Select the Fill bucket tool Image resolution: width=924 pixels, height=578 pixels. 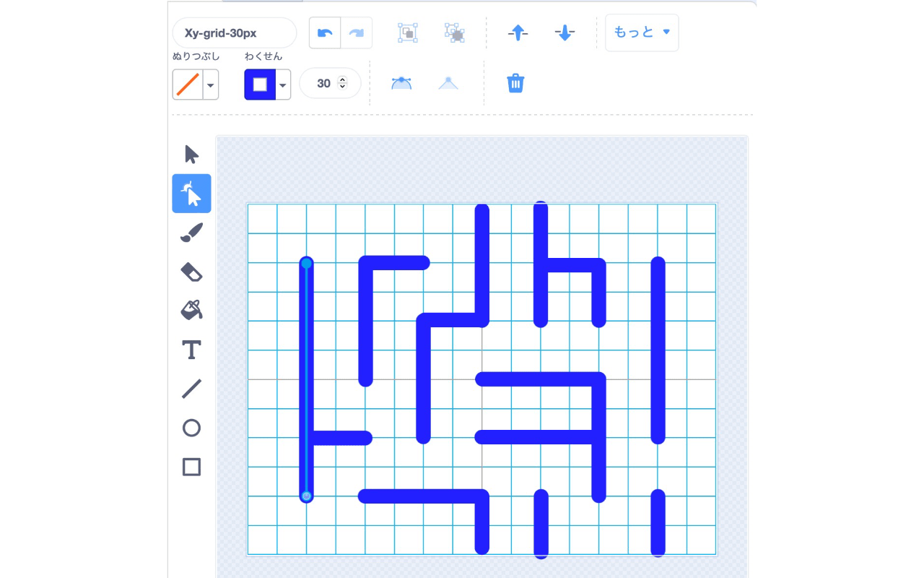(x=191, y=311)
